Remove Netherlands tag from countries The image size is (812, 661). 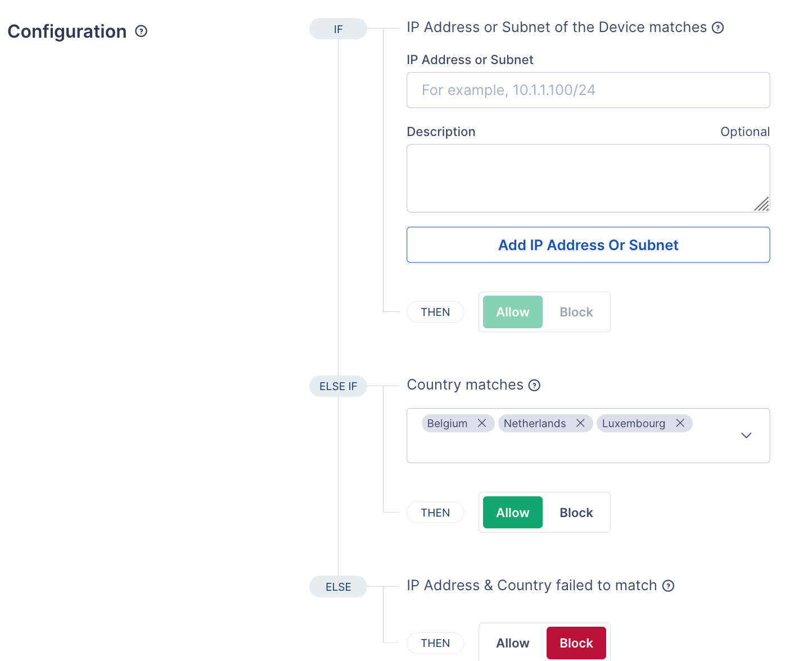pyautogui.click(x=580, y=423)
